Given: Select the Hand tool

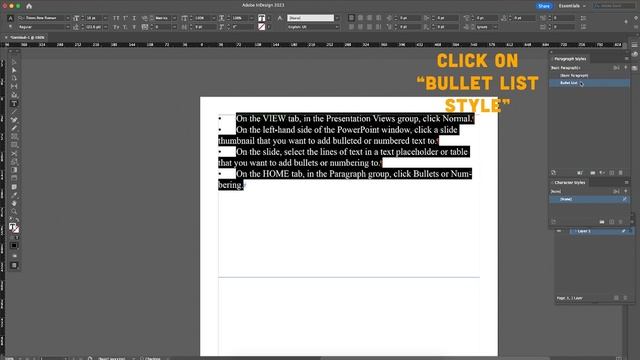Looking at the screenshot, I should (14, 203).
